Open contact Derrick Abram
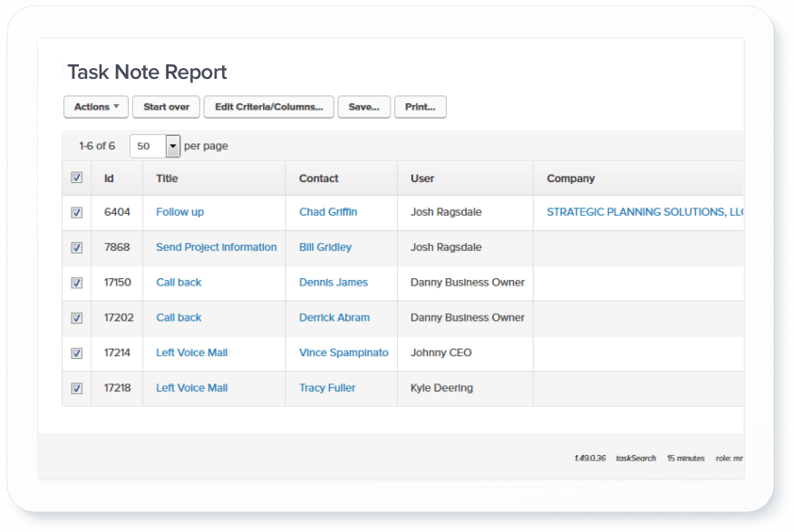The height and width of the screenshot is (532, 794). [334, 317]
